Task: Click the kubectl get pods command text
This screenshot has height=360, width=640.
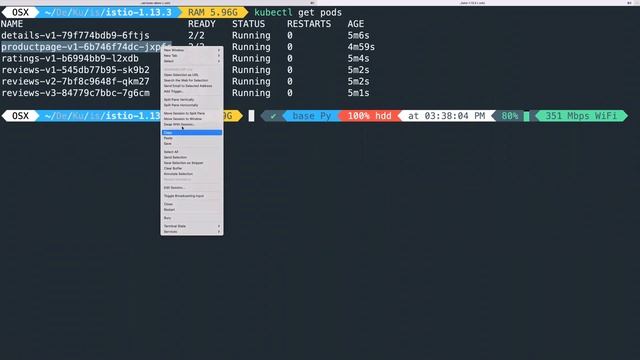Action: [x=298, y=13]
